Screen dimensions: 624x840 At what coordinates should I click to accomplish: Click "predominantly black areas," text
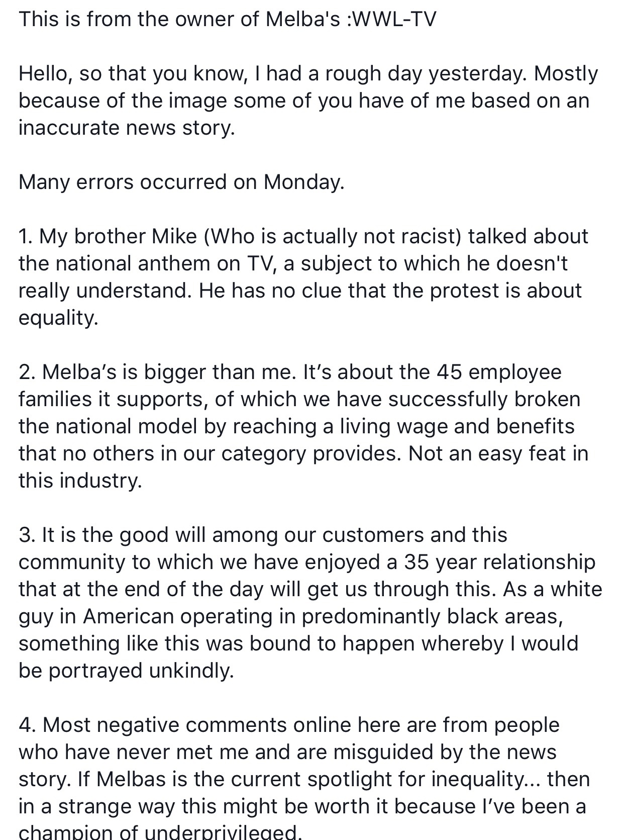pos(432,616)
